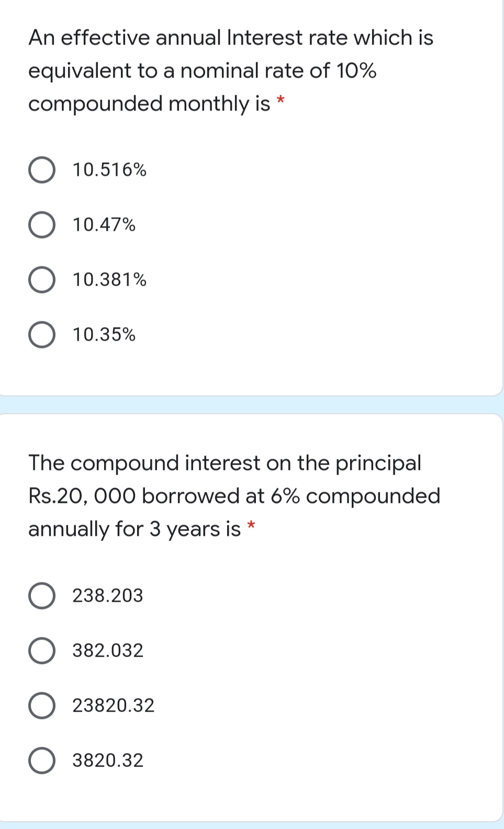Select the 10.47% answer option

(x=43, y=225)
